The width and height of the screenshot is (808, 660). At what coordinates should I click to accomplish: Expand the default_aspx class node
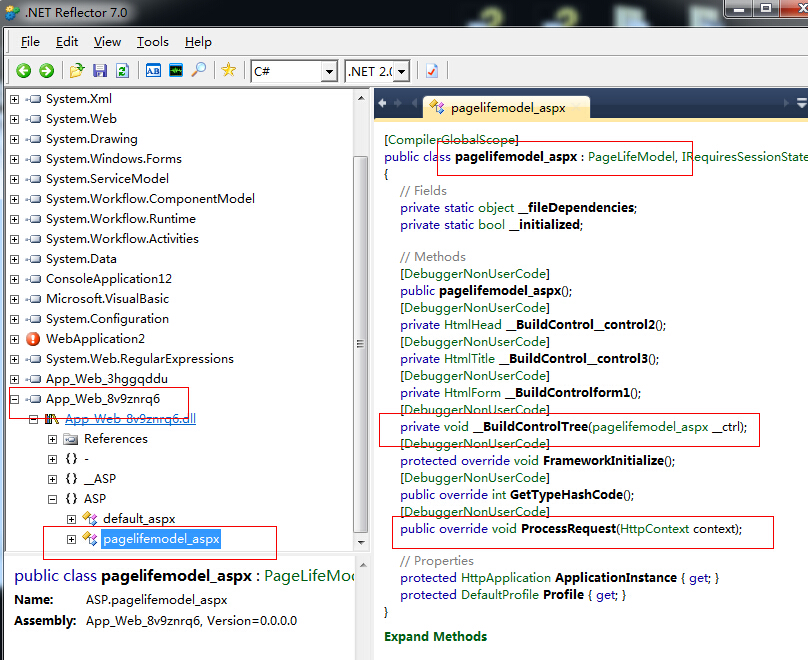point(72,519)
